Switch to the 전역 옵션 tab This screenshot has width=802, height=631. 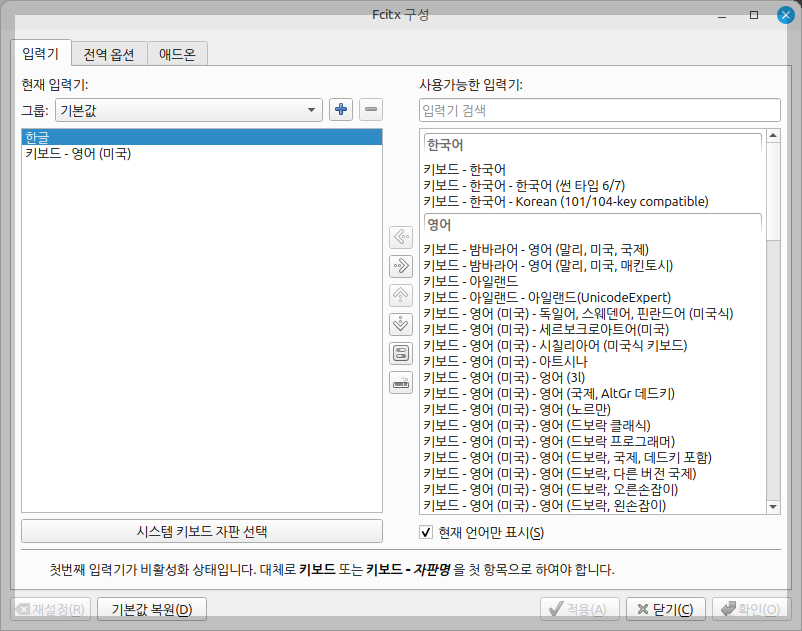(109, 54)
